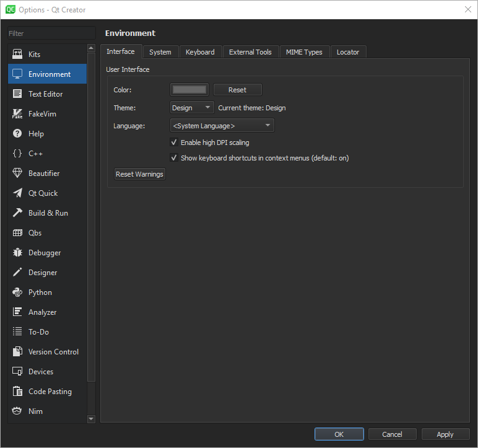
Task: Open the Theme dropdown
Action: coord(192,108)
